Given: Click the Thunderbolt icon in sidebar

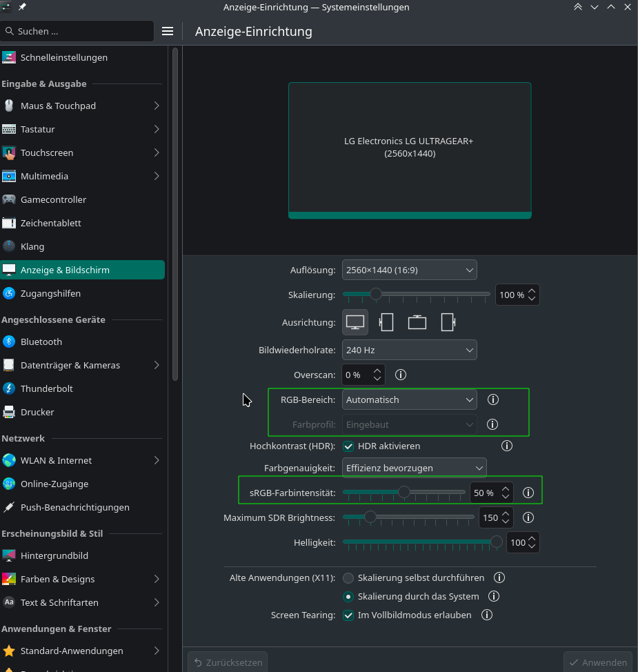Looking at the screenshot, I should 8,388.
